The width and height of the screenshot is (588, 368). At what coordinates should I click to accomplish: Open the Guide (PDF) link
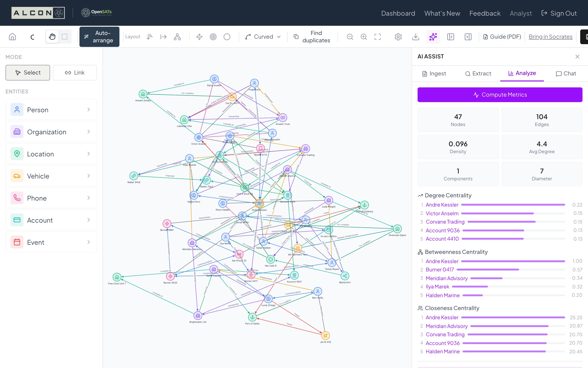[502, 37]
